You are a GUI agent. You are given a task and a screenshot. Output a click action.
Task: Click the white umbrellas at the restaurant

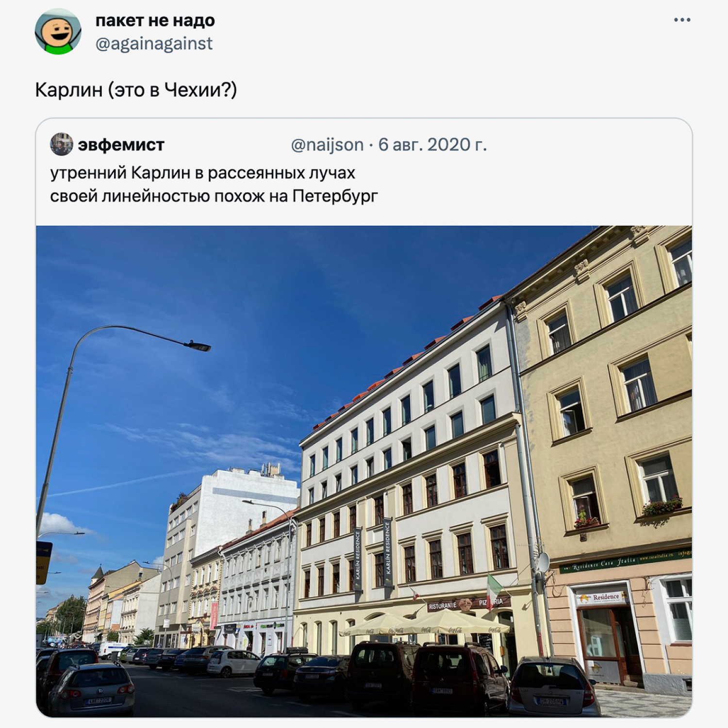425,624
